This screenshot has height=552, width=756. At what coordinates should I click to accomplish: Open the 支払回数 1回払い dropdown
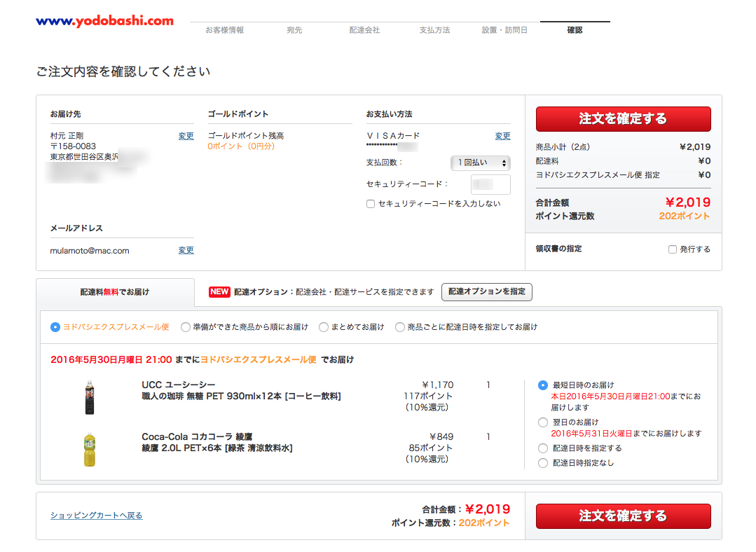click(480, 163)
